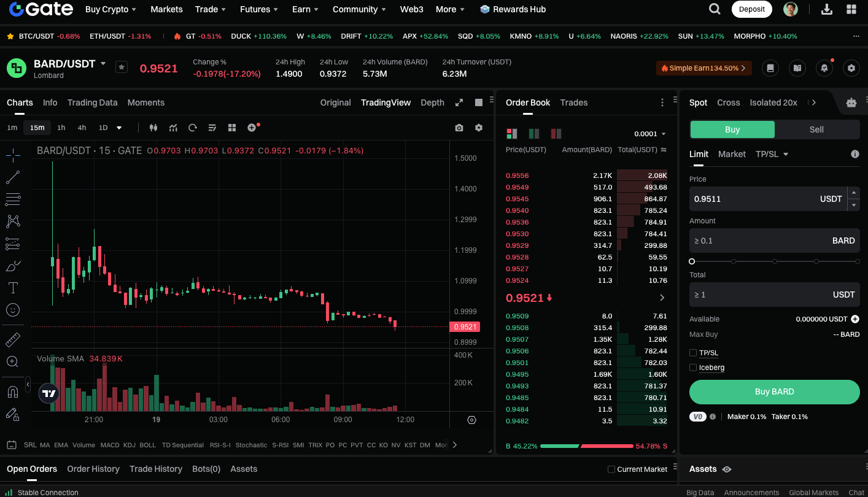Select the 4h chart interval
Image resolution: width=868 pixels, height=497 pixels.
tap(82, 128)
